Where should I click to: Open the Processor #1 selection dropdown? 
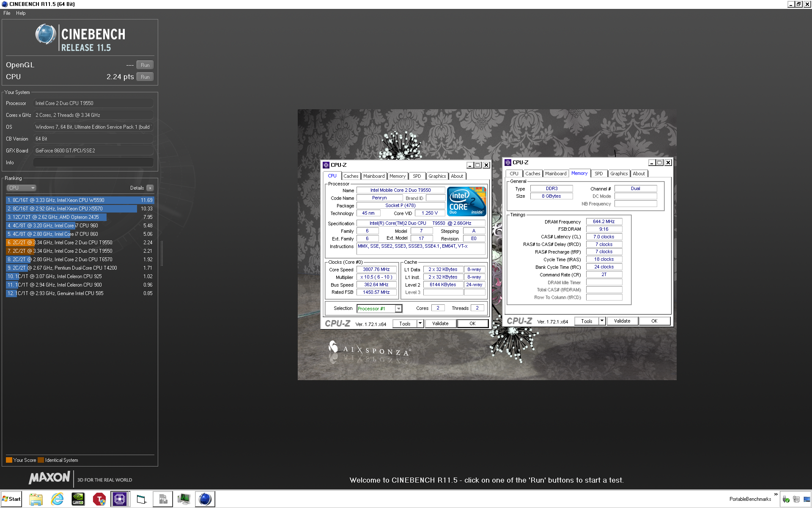[398, 309]
